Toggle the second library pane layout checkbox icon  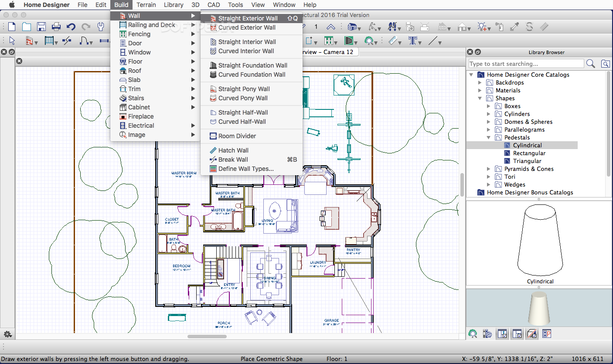[x=517, y=334]
